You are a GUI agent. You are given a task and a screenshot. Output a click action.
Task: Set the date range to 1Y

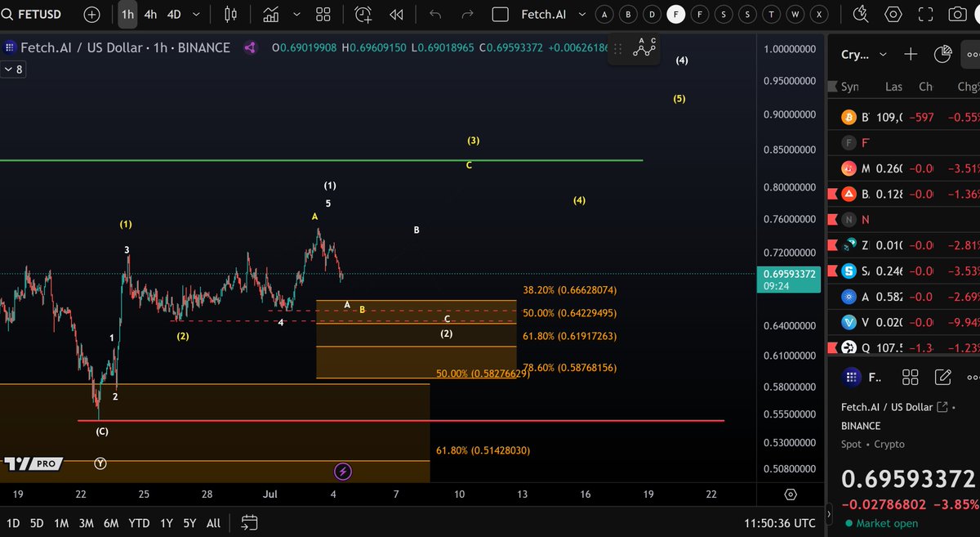167,522
